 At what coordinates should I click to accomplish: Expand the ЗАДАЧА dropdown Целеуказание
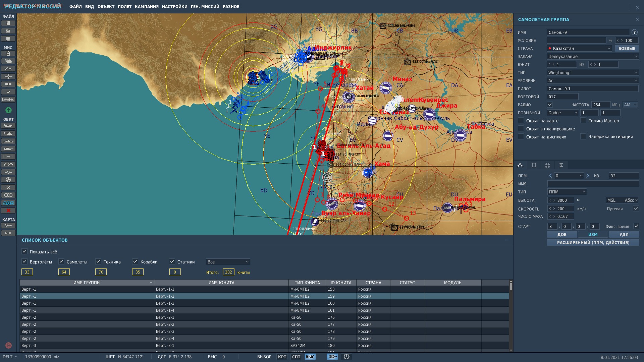click(593, 56)
